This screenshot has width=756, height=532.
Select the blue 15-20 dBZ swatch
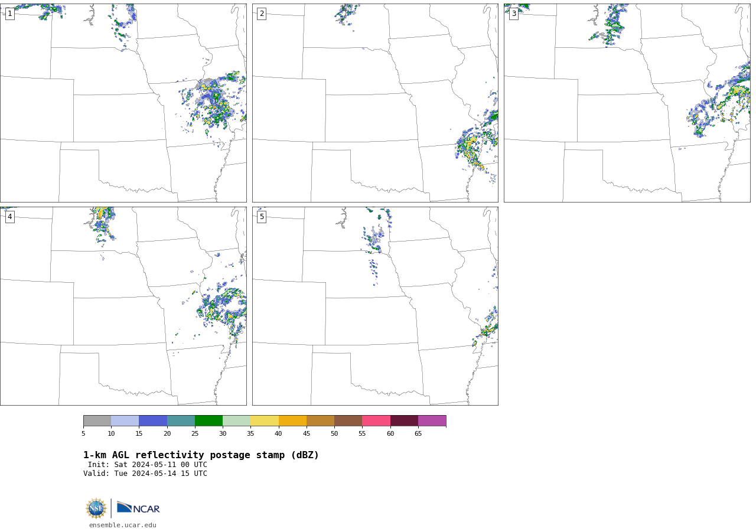pyautogui.click(x=153, y=421)
